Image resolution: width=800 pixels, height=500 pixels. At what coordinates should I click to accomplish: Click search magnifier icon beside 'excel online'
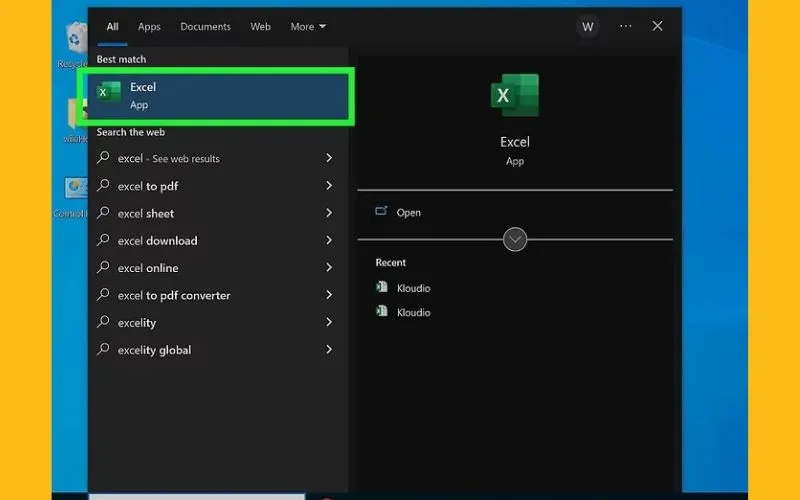103,267
